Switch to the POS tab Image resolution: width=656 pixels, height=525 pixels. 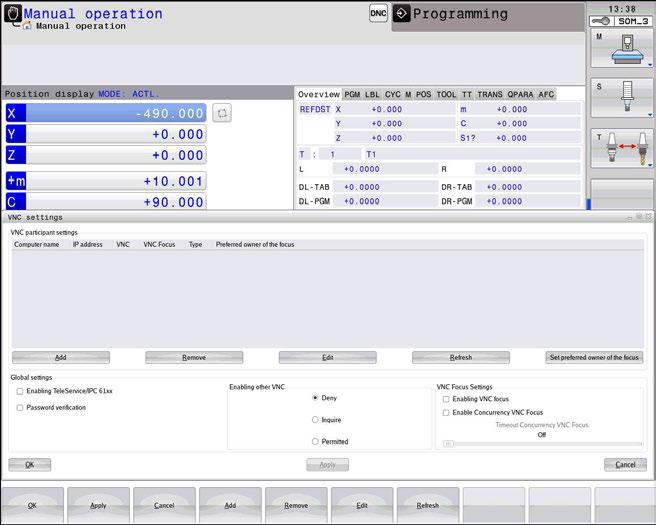point(423,95)
